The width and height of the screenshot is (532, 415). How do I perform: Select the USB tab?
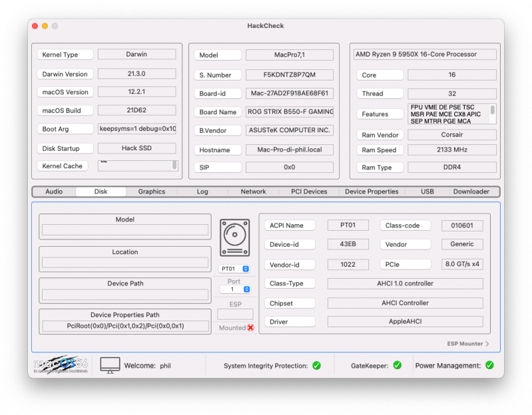pyautogui.click(x=428, y=192)
